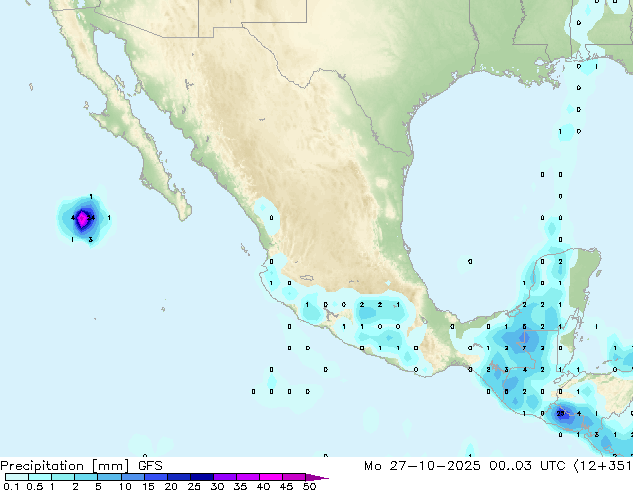Select the 5–10 mm legend swatch
The width and height of the screenshot is (634, 490).
click(x=109, y=477)
